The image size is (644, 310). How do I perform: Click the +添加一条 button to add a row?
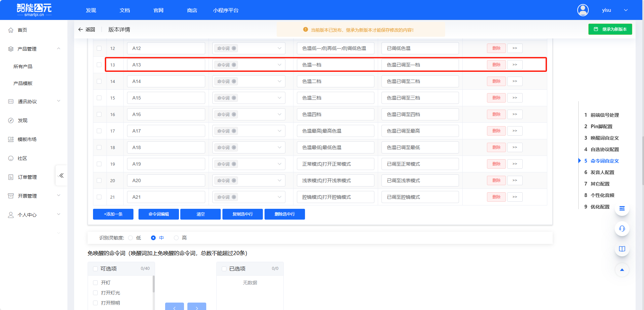click(113, 214)
